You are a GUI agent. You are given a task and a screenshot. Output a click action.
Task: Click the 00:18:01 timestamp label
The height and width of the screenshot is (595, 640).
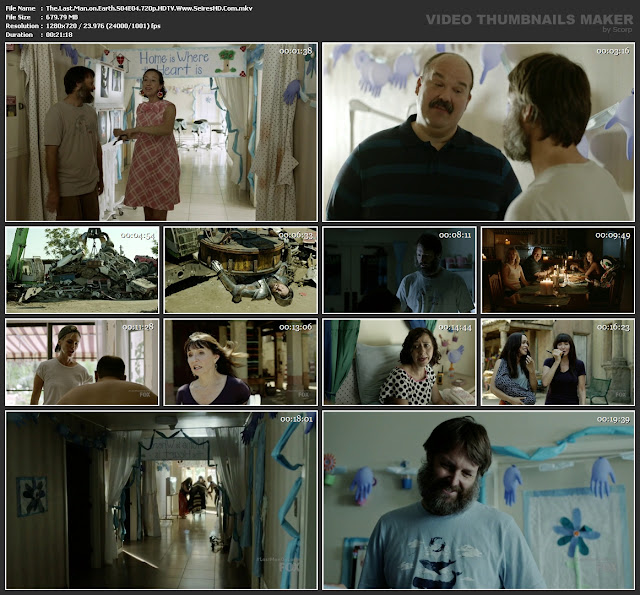point(296,419)
